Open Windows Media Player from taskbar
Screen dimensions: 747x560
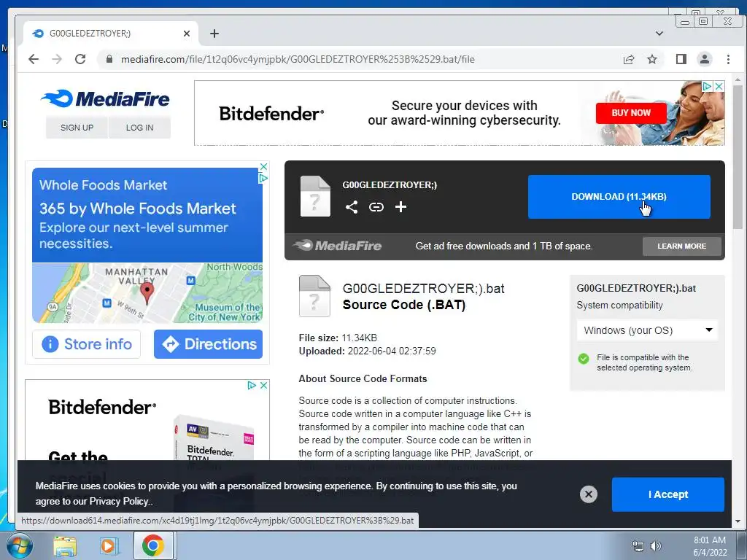[108, 546]
